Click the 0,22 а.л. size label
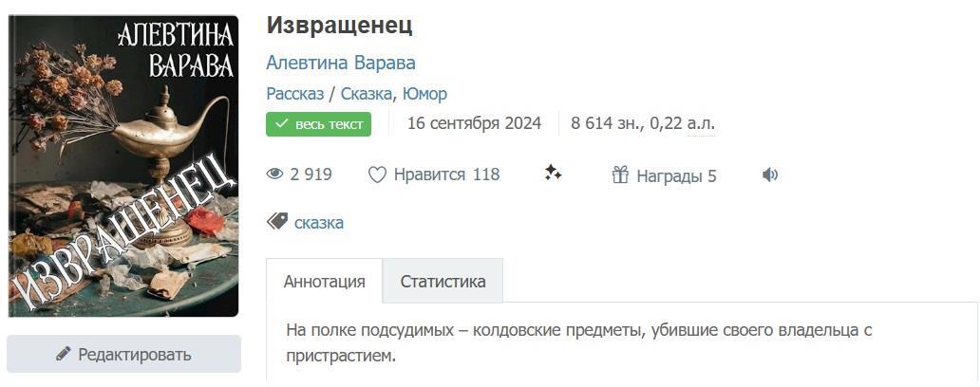 point(682,123)
